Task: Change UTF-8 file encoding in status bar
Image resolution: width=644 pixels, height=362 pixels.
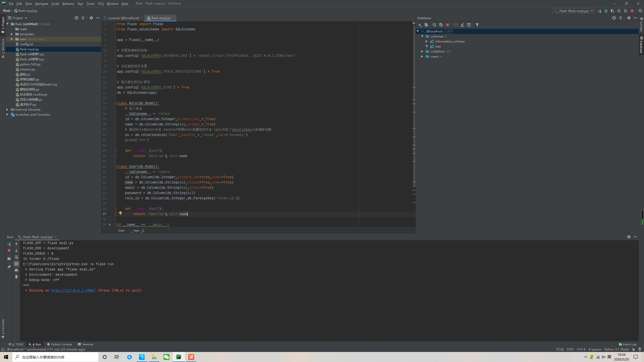Action: click(x=581, y=349)
